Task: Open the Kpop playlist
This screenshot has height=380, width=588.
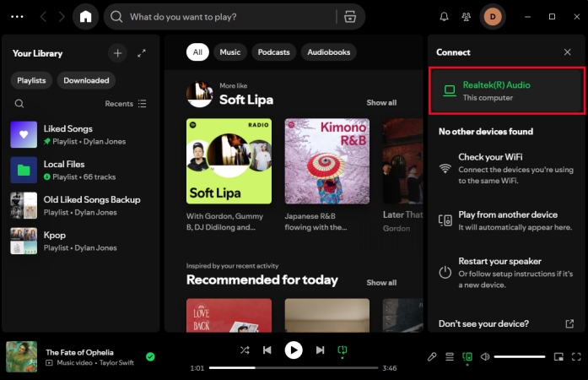Action: pos(80,241)
